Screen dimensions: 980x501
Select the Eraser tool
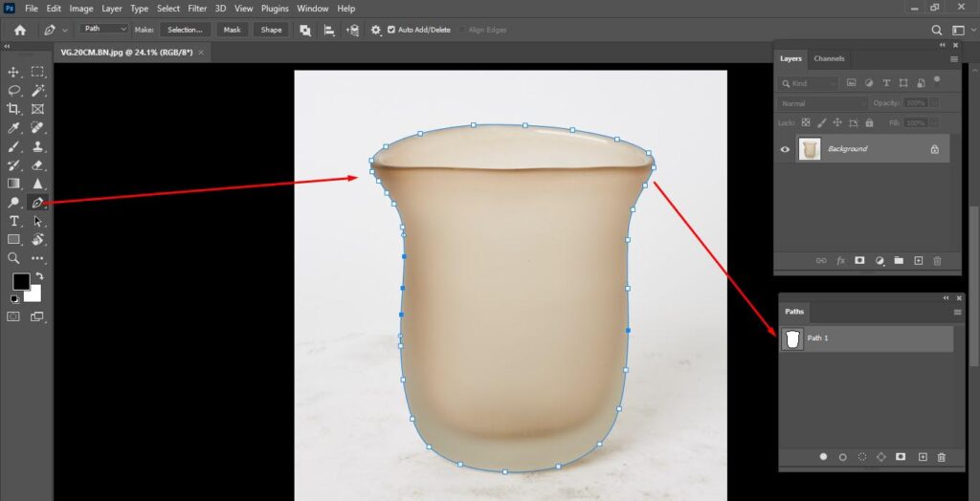pyautogui.click(x=38, y=164)
